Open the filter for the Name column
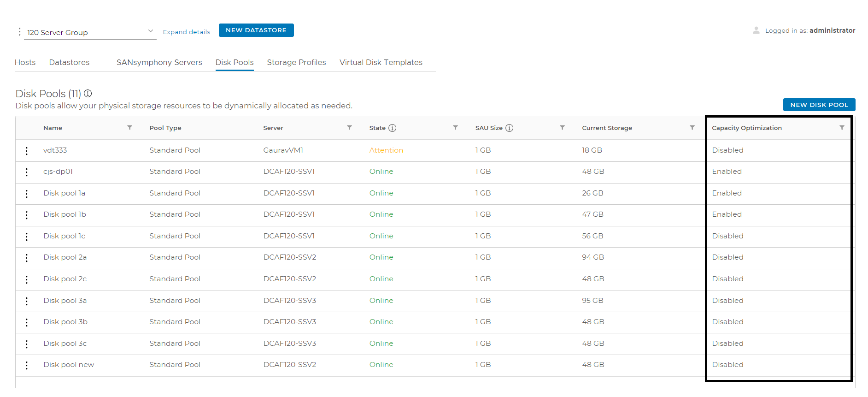This screenshot has height=397, width=868. (129, 128)
